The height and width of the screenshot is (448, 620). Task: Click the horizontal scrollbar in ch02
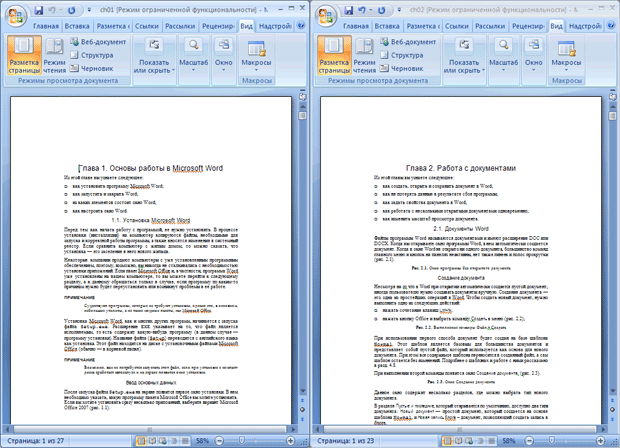click(x=459, y=429)
